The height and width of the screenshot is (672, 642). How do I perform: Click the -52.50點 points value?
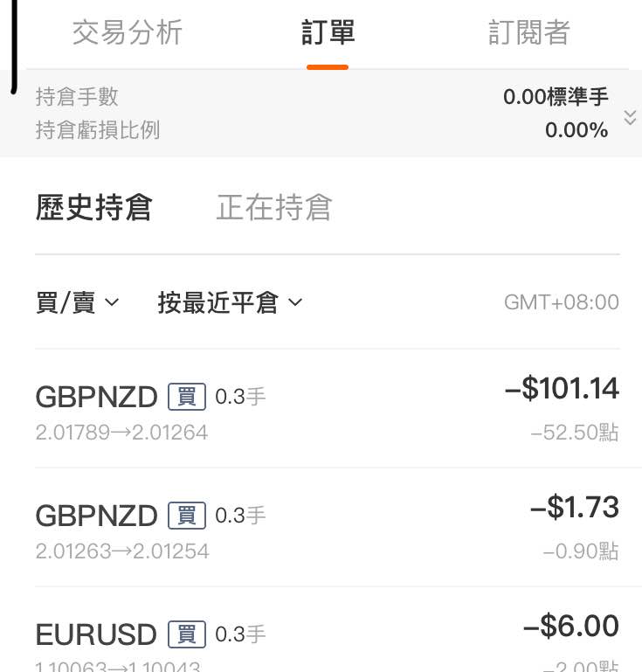coord(575,432)
